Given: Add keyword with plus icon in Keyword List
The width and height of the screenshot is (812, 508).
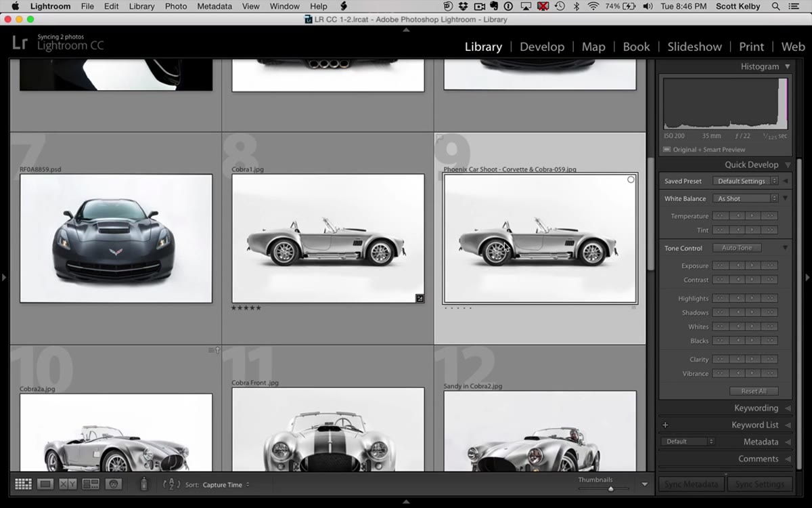Looking at the screenshot, I should pyautogui.click(x=665, y=425).
